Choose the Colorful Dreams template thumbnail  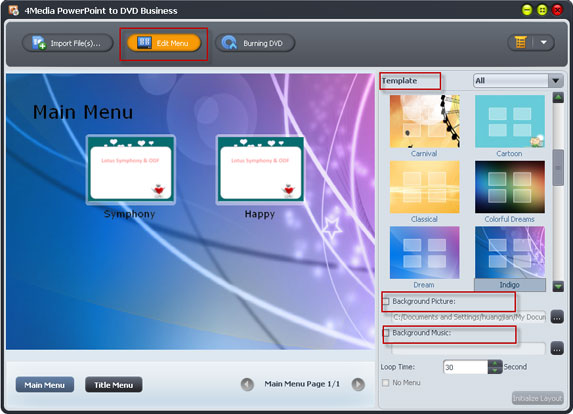[510, 187]
